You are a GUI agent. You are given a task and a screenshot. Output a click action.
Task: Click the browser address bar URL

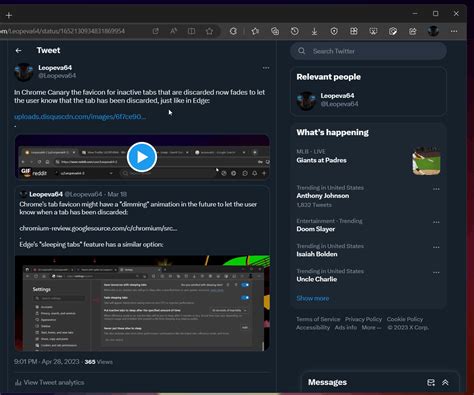63,31
